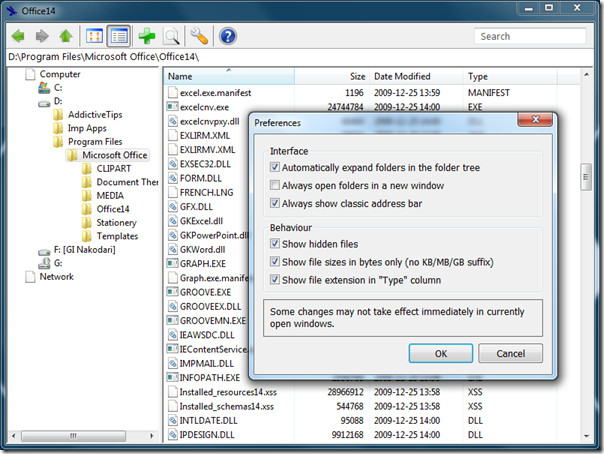Toggle the Show hidden files checkbox
This screenshot has height=454, width=604.
point(275,244)
